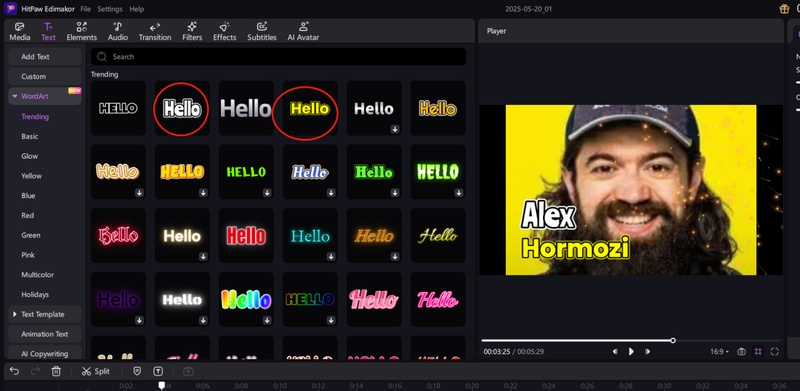The image size is (800, 391).
Task: Open the Animation Text section
Action: pyautogui.click(x=44, y=334)
